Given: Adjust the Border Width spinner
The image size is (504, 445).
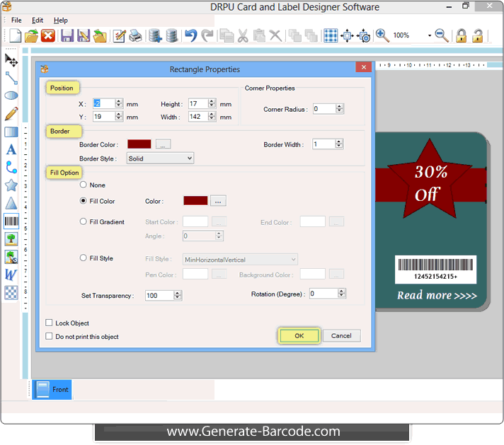Looking at the screenshot, I should click(339, 144).
